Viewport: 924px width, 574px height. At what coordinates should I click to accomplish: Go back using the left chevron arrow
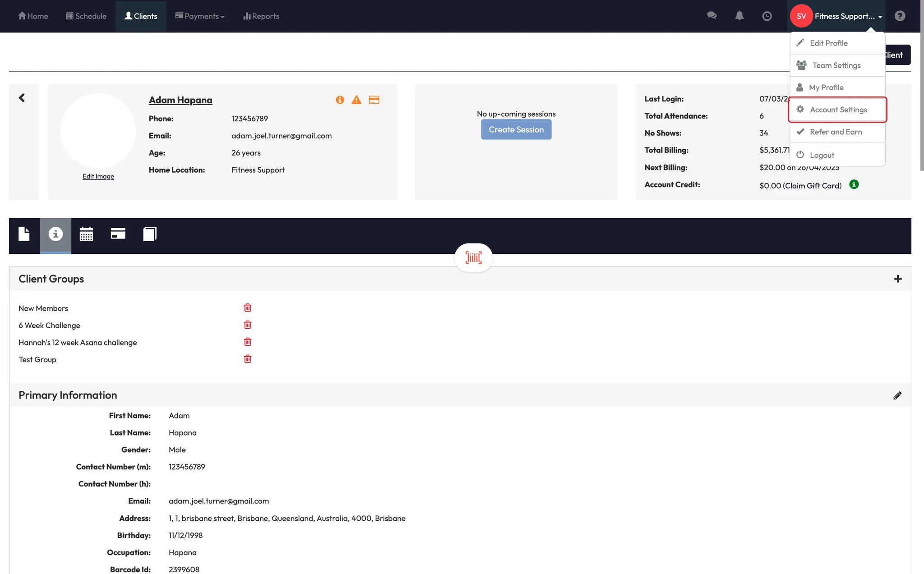coord(22,98)
